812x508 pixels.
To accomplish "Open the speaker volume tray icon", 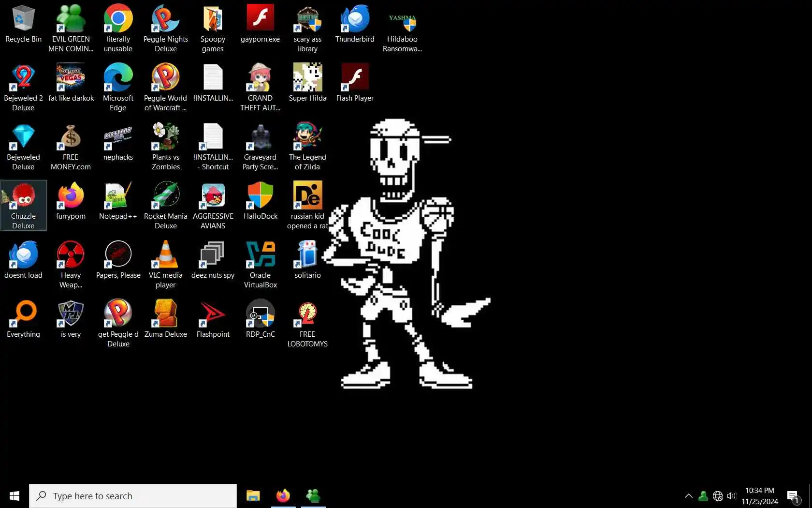I will (732, 496).
